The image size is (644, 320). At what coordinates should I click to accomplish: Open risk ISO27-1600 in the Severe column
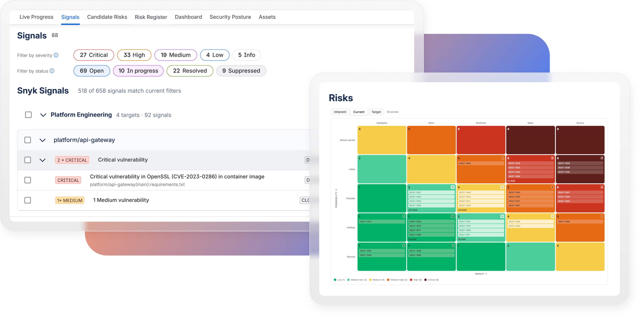(580, 163)
